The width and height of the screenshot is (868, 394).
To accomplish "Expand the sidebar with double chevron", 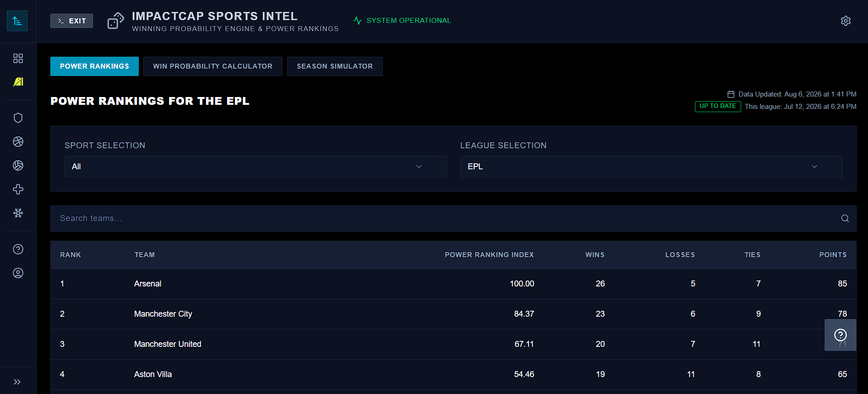I will [17, 382].
